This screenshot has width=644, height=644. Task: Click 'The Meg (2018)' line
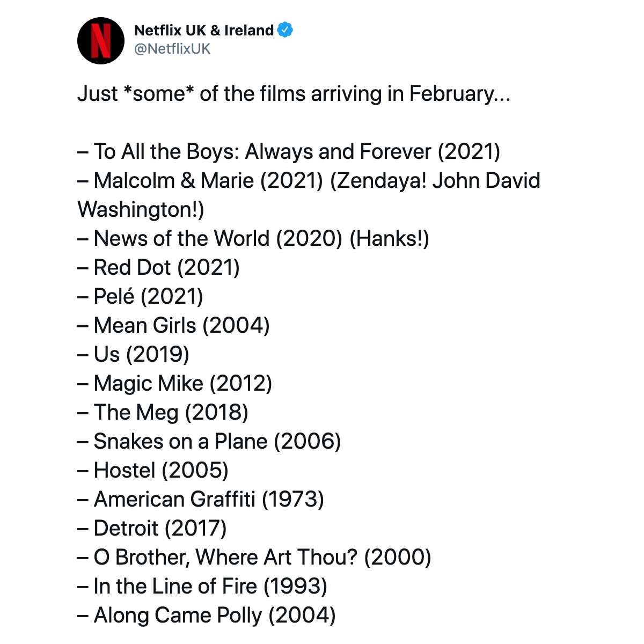(x=163, y=413)
